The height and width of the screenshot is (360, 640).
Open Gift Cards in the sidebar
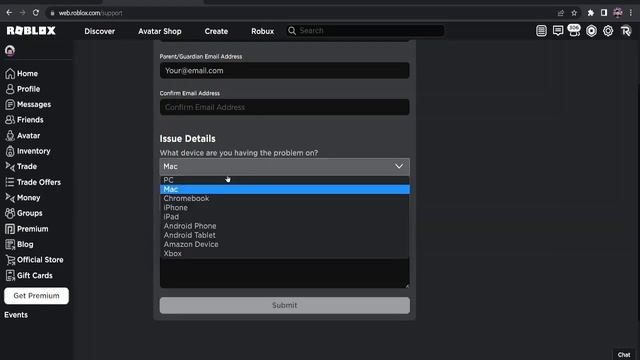pos(29,276)
